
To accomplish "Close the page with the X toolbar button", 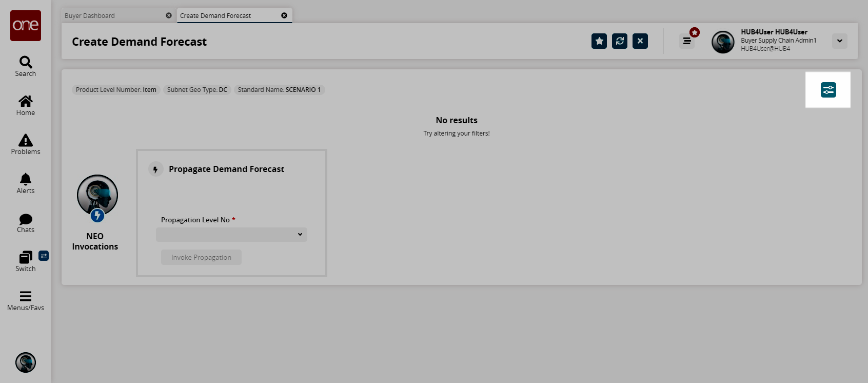I will click(x=640, y=41).
